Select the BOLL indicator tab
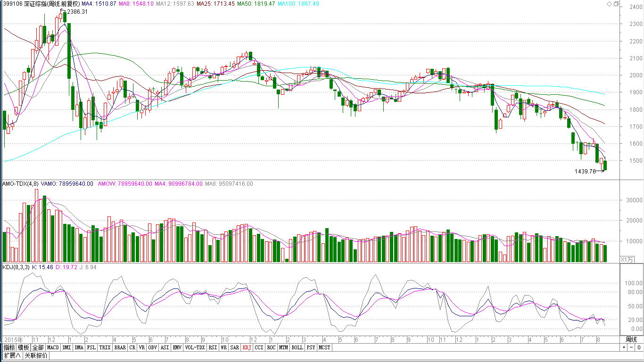644x362 pixels. (x=297, y=347)
